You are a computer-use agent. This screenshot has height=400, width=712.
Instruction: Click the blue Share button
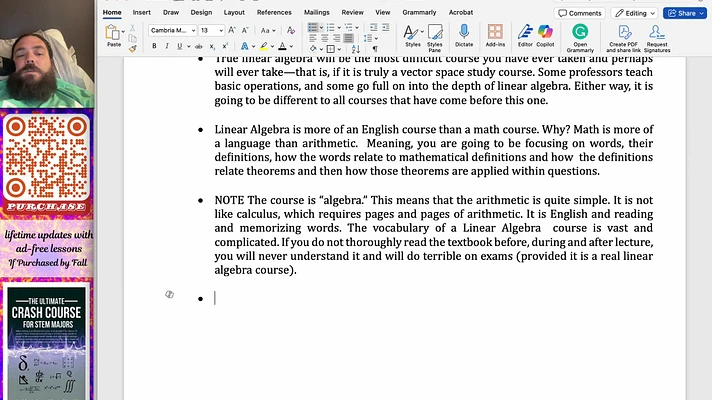point(685,13)
